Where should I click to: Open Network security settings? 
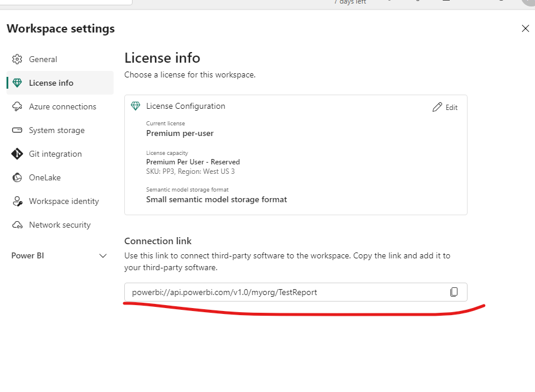pos(60,225)
